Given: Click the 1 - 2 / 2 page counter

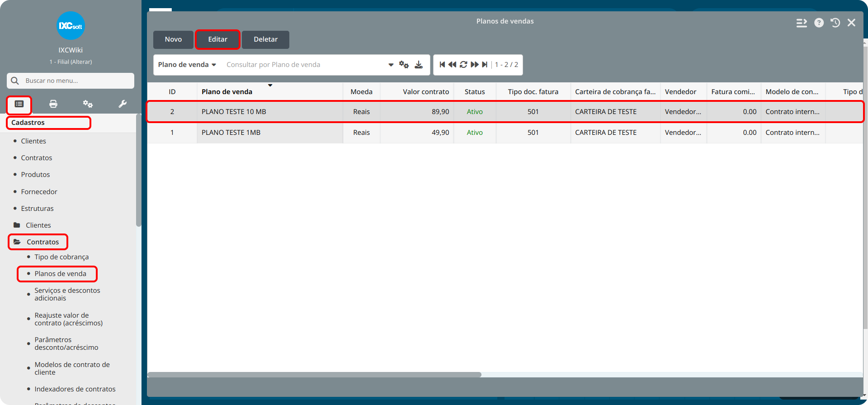Looking at the screenshot, I should pyautogui.click(x=506, y=65).
